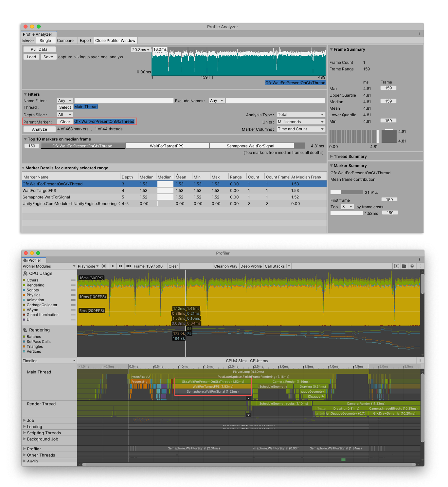448x487 pixels.
Task: Click the load profiler data icon
Action: pyautogui.click(x=396, y=266)
